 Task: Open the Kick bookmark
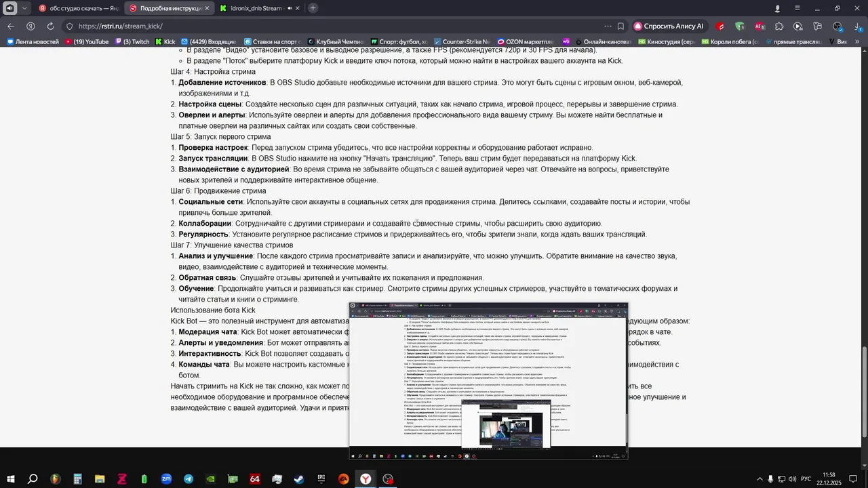(x=165, y=42)
